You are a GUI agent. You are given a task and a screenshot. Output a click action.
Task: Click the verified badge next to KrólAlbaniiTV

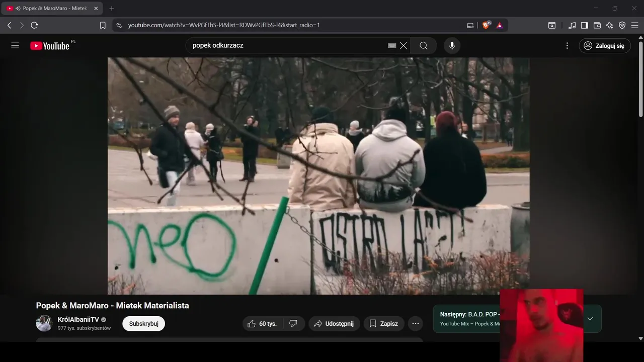coord(104,320)
